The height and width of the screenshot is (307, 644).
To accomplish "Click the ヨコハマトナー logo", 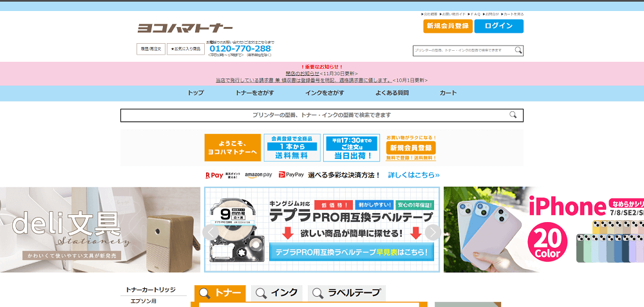I will click(x=185, y=28).
